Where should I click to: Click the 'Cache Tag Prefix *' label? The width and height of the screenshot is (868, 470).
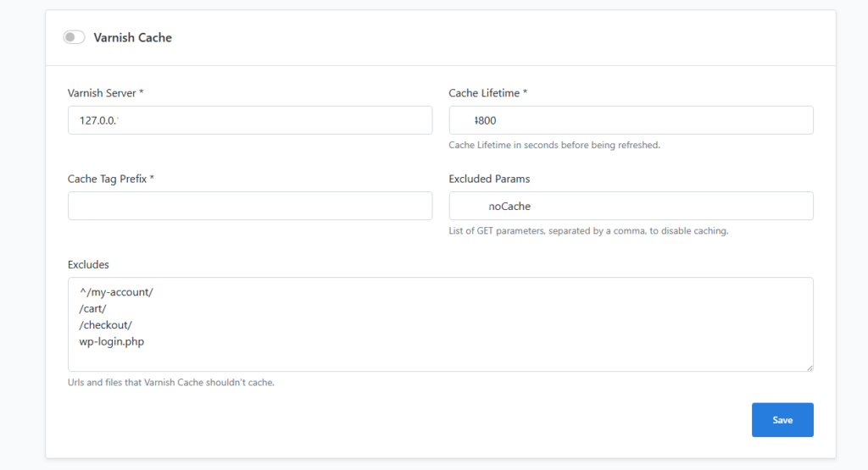(111, 179)
